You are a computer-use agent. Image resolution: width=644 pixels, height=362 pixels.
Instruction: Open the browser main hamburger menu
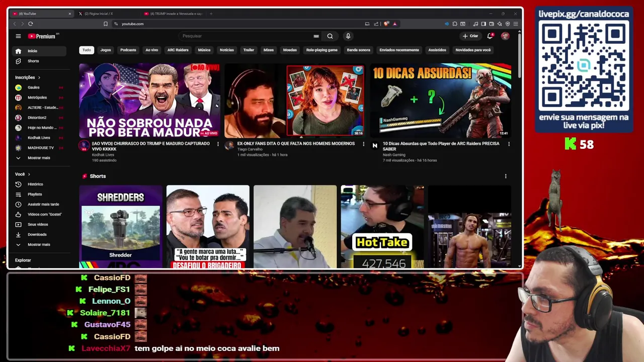[516, 24]
